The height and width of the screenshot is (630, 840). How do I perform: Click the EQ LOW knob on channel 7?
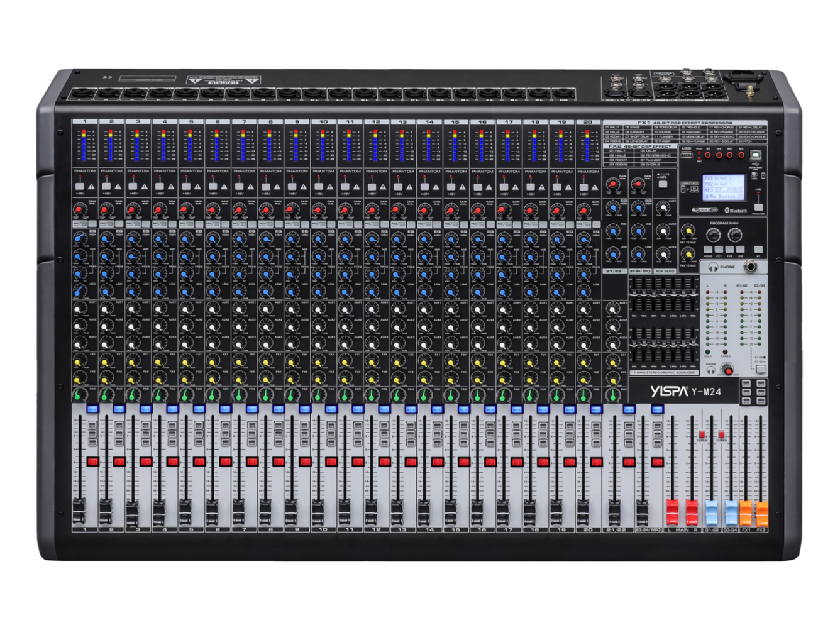point(239,290)
